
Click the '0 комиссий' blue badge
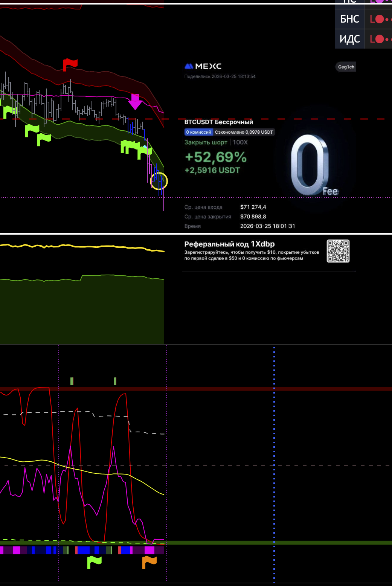(198, 132)
